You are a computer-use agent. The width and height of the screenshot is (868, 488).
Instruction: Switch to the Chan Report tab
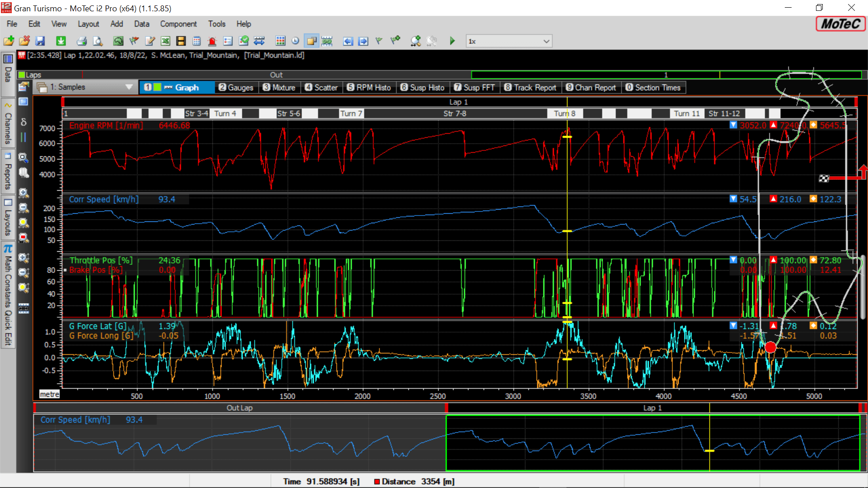click(591, 88)
